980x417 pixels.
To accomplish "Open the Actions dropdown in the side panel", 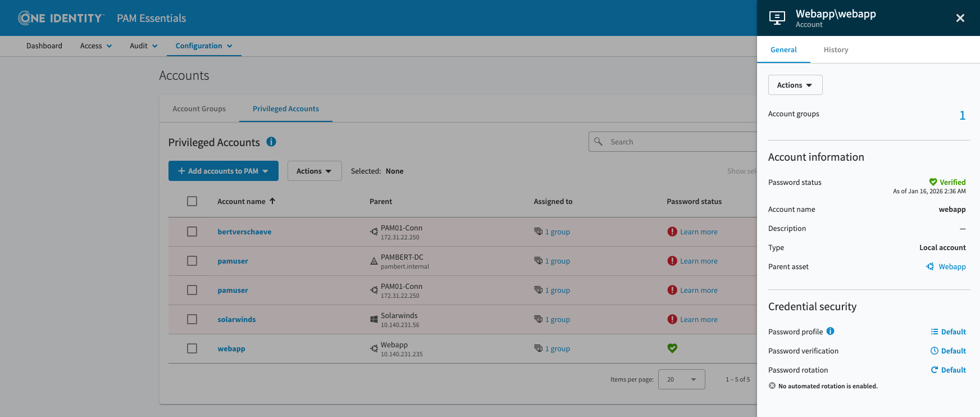I will (x=795, y=85).
